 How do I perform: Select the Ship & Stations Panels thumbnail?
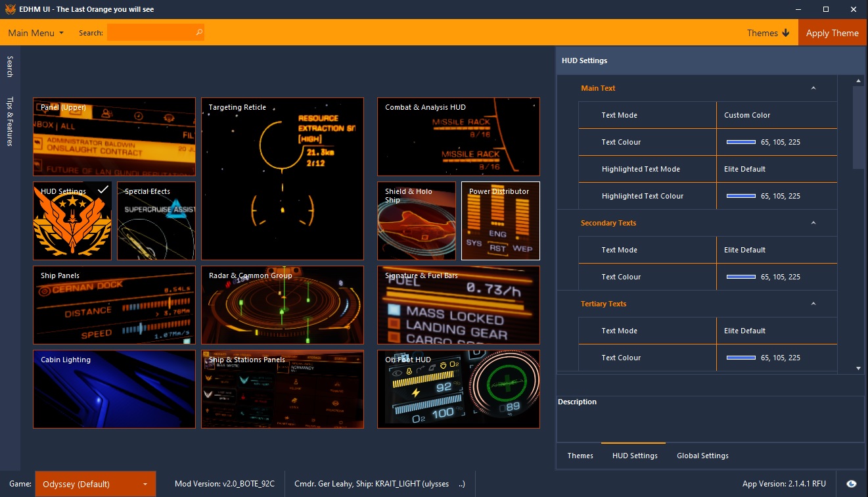(283, 389)
